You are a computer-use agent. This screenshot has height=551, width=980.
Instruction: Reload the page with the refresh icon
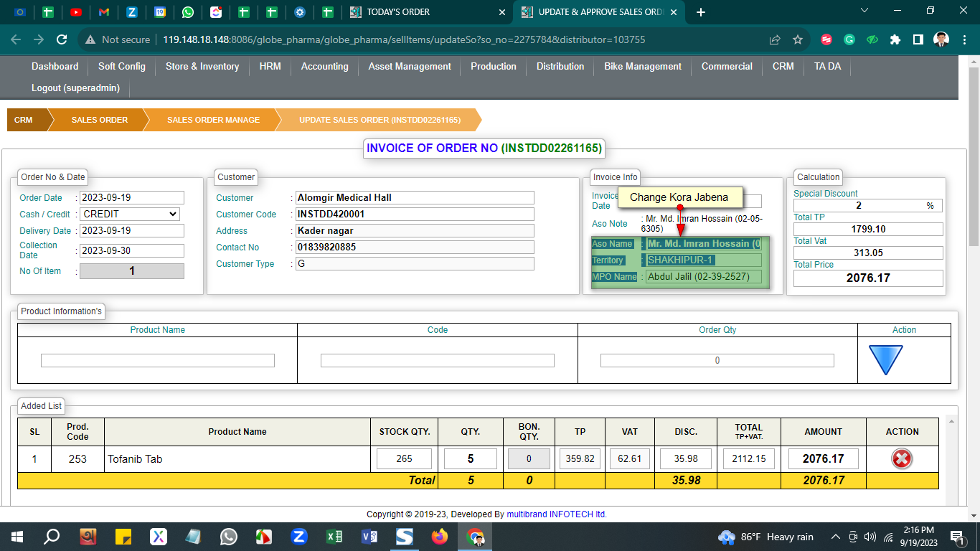tap(62, 39)
